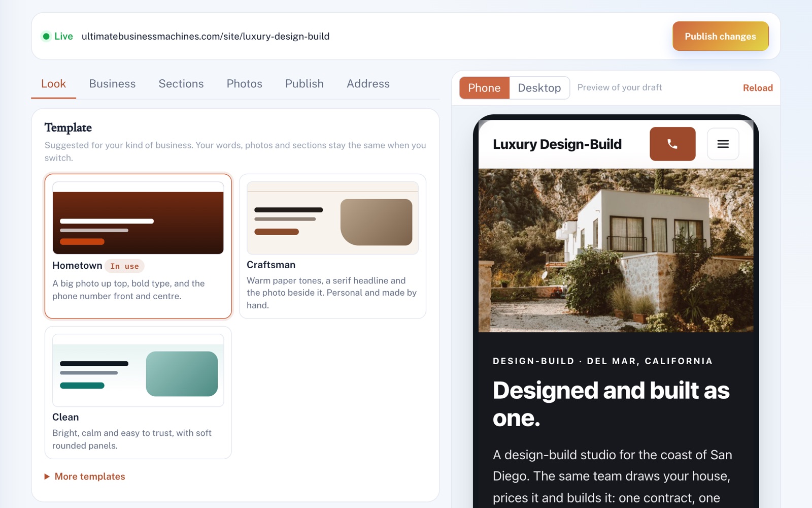Open the Business tab
This screenshot has height=508, width=812.
coord(112,84)
